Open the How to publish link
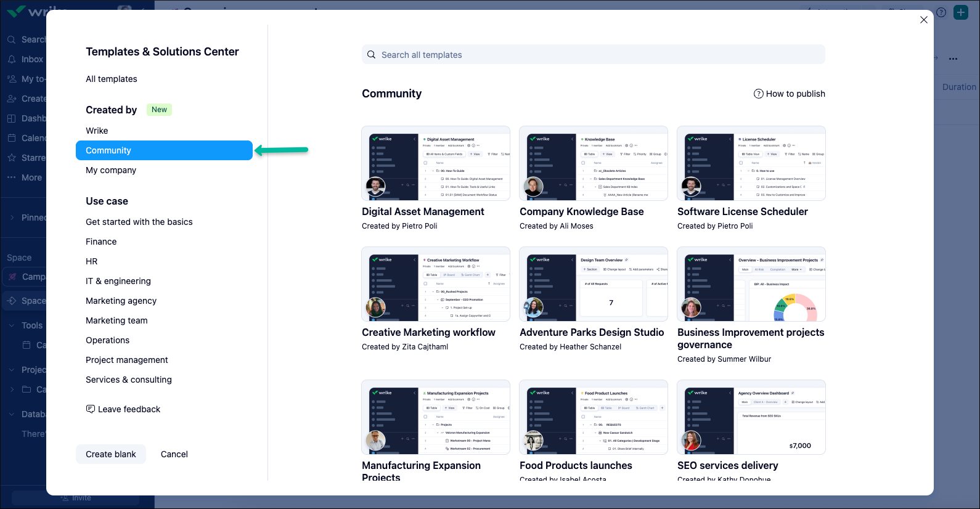980x509 pixels. pos(795,94)
